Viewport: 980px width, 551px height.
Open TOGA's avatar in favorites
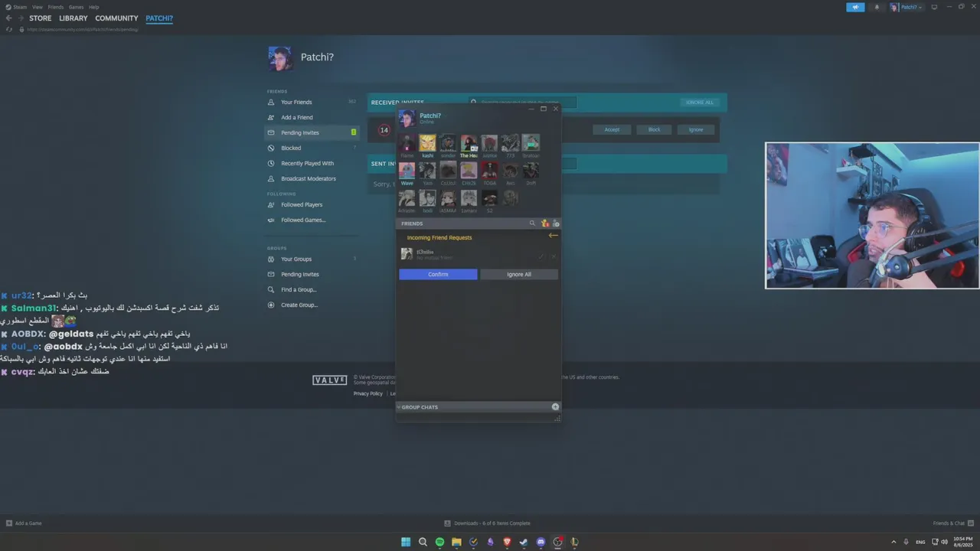[x=489, y=171]
